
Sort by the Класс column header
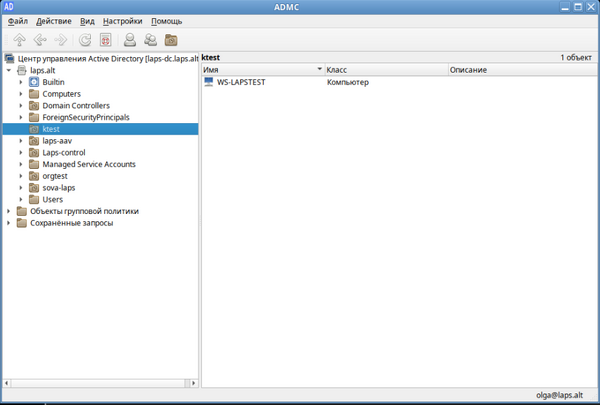(x=386, y=70)
